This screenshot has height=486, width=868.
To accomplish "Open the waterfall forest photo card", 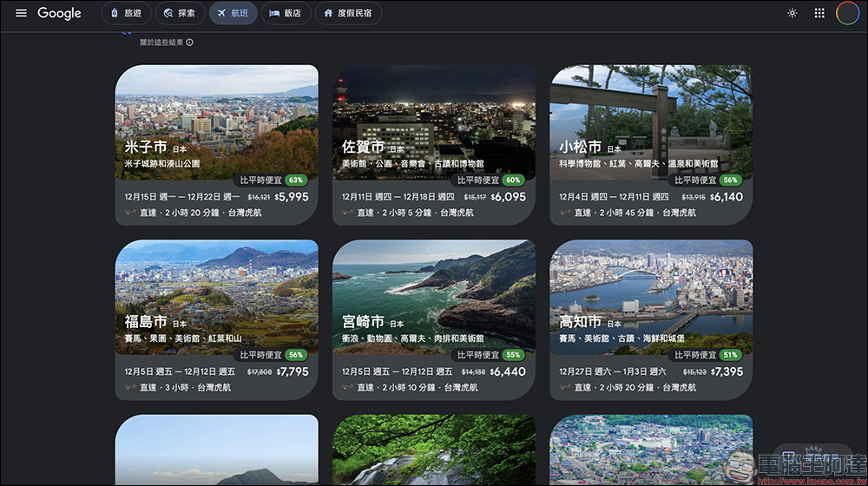I will point(434,450).
